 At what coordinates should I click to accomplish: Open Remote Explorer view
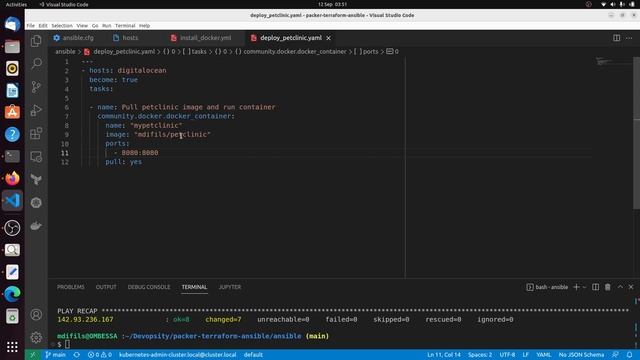pyautogui.click(x=36, y=156)
